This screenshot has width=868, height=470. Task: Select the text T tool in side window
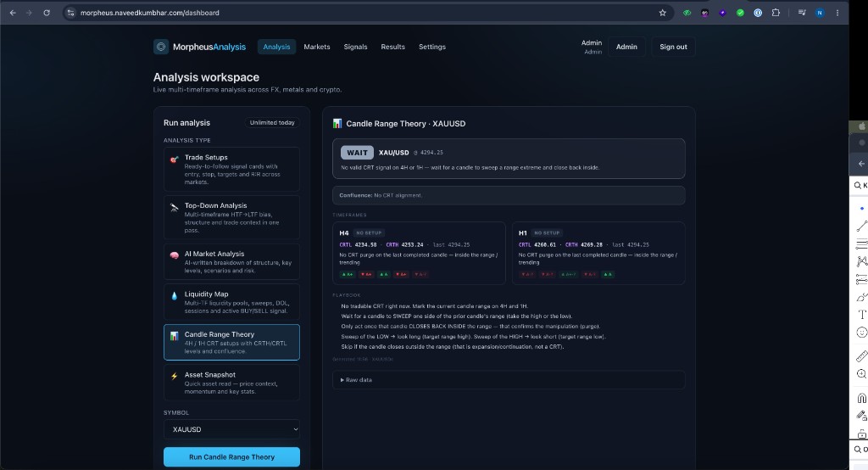[861, 314]
